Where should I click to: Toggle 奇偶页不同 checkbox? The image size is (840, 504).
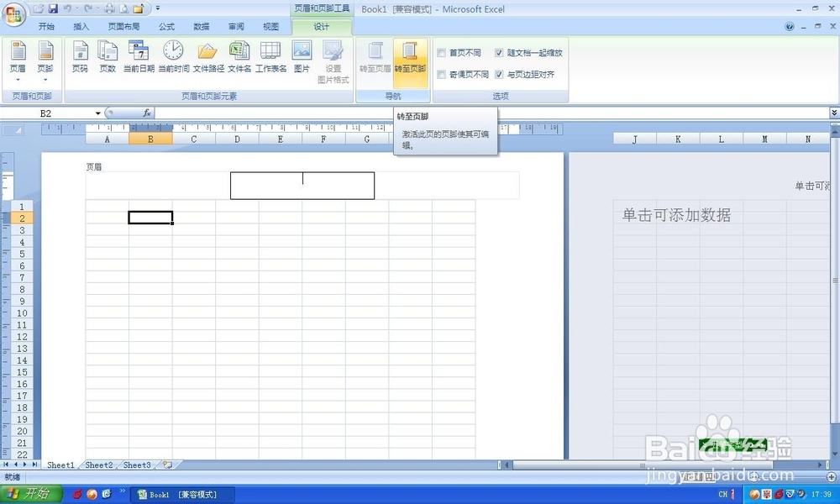click(x=442, y=75)
